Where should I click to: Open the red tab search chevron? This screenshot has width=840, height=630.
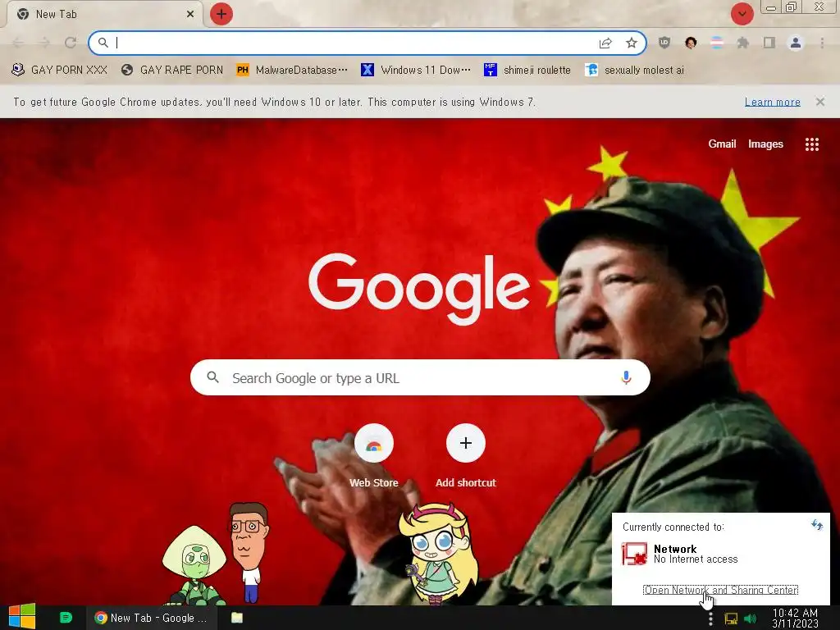(x=742, y=14)
